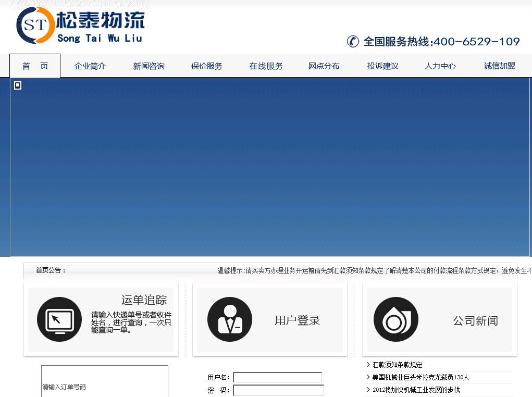This screenshot has height=397, width=532.
Task: Open 投诉建议 navigation item
Action: coord(382,66)
